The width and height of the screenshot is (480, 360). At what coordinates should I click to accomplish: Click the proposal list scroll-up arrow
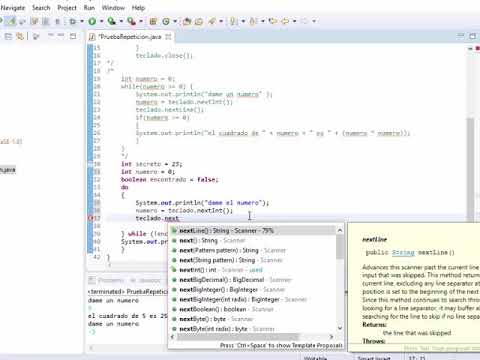click(340, 230)
